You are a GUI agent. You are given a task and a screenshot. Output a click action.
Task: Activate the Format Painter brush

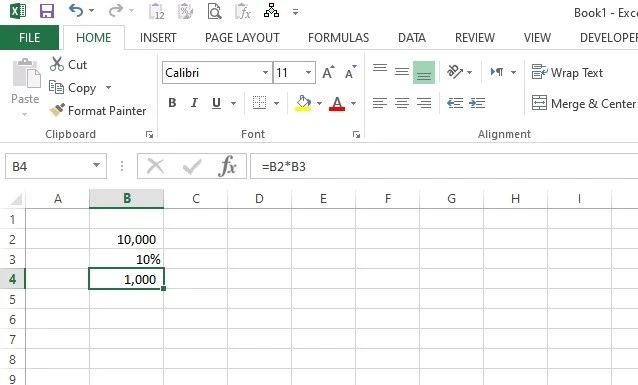point(98,110)
